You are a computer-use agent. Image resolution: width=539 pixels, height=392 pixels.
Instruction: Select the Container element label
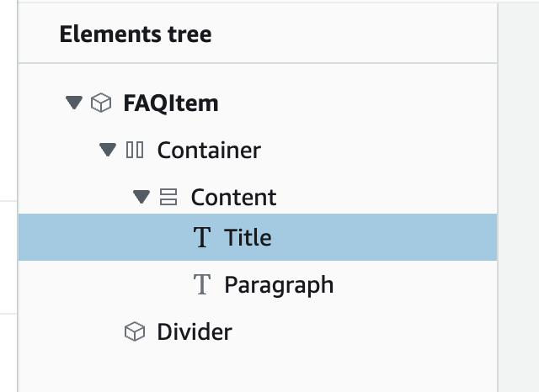[209, 150]
